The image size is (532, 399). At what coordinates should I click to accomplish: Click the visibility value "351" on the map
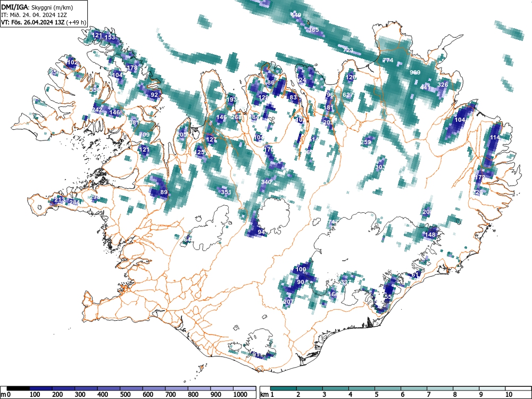point(226,192)
